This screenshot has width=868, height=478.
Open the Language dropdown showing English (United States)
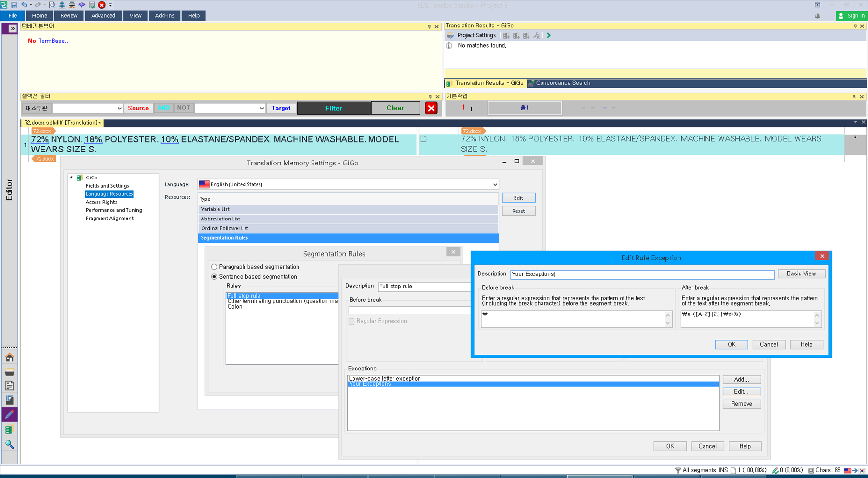coord(494,184)
